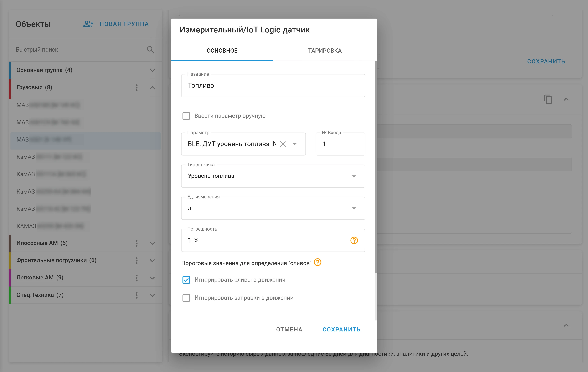The height and width of the screenshot is (372, 588).
Task: Click the quick search magnifier icon
Action: pyautogui.click(x=150, y=50)
